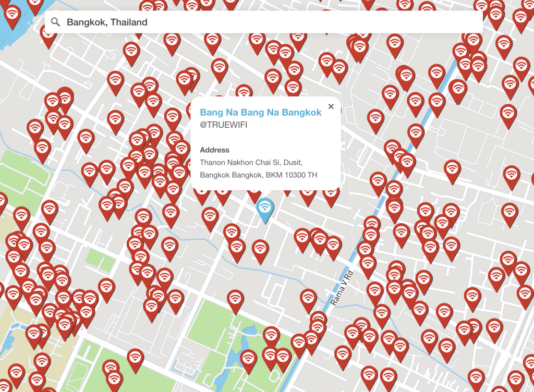Image resolution: width=534 pixels, height=392 pixels.
Task: Select the WiFi pin on the river in the top-left corner
Action: (12, 15)
